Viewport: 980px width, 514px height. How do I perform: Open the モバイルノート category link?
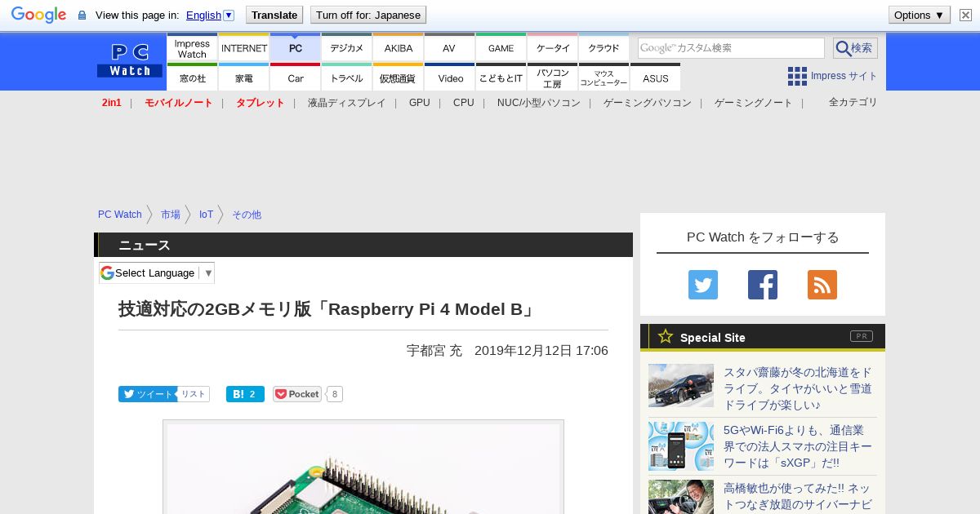tap(179, 103)
